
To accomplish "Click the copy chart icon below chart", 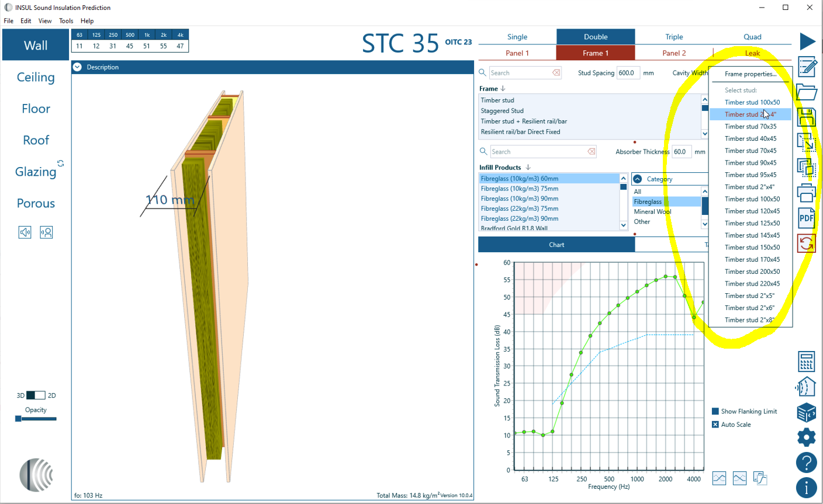I will 760,478.
